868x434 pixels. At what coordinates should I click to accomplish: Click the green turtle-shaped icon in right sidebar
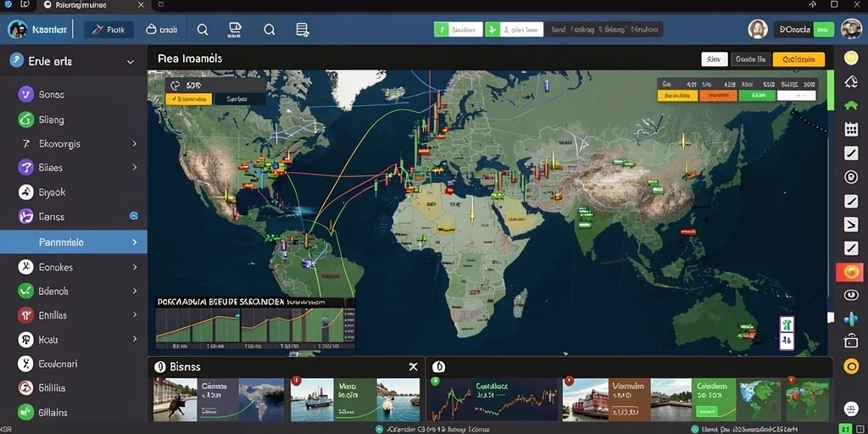point(851,105)
